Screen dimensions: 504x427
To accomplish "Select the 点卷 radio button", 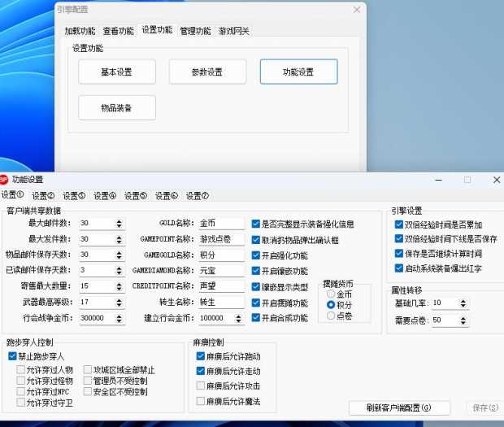I will point(331,315).
